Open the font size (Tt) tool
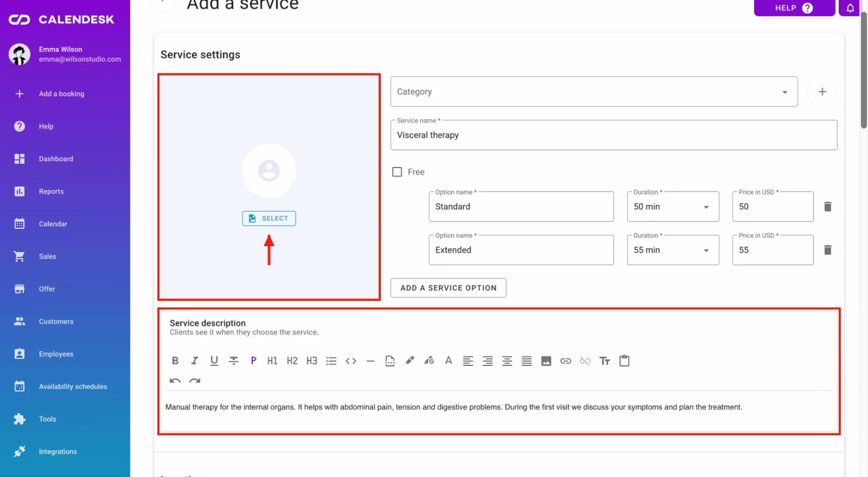Screen dimensions: 868x477 [x=605, y=361]
